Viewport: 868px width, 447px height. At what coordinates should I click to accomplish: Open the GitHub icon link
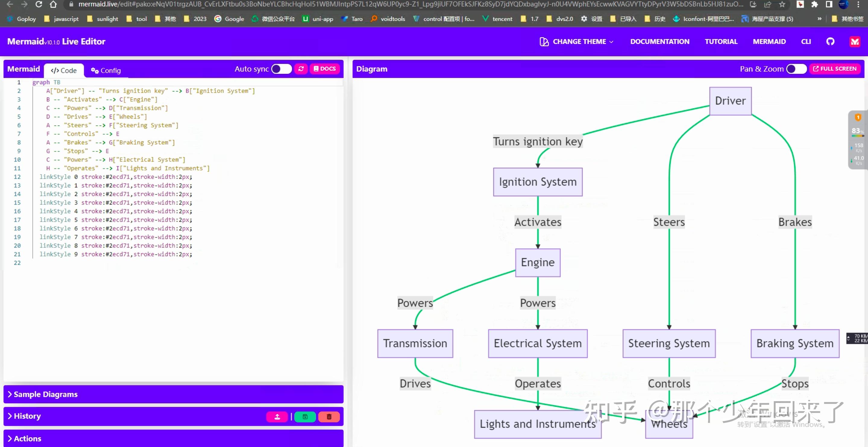tap(830, 41)
